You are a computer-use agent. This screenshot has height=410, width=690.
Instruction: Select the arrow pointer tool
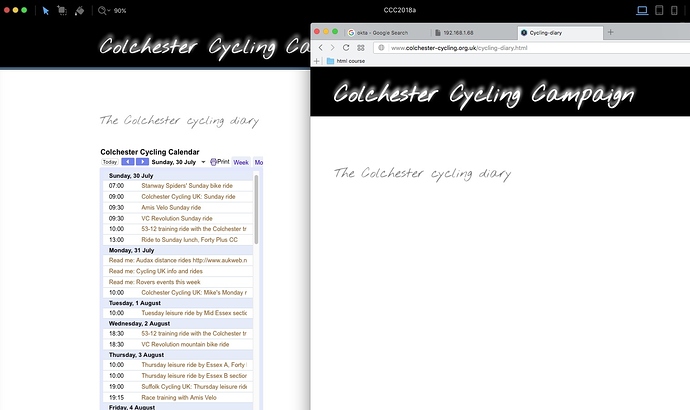tap(47, 10)
